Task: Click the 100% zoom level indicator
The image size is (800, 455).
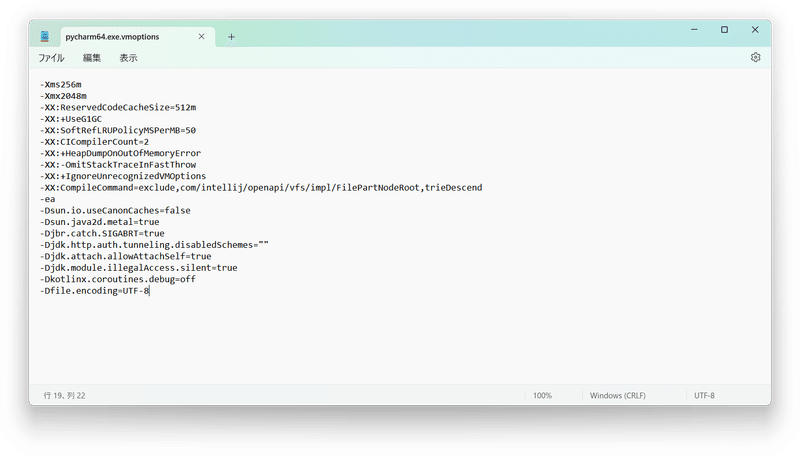Action: 542,395
